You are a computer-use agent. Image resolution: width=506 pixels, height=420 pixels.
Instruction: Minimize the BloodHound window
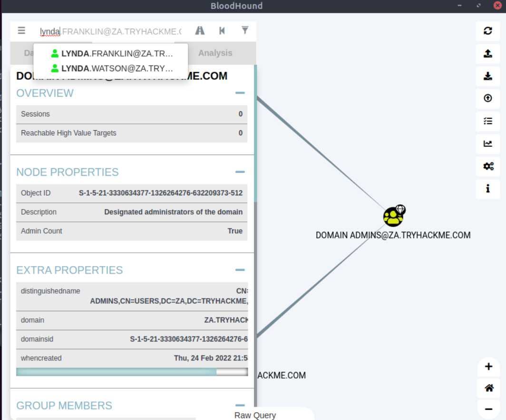click(x=459, y=6)
